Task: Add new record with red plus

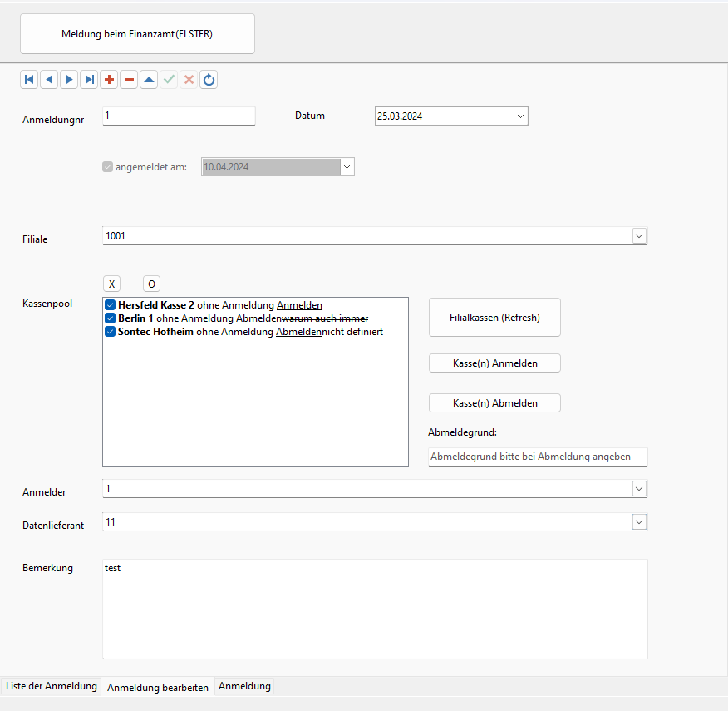Action: (109, 80)
